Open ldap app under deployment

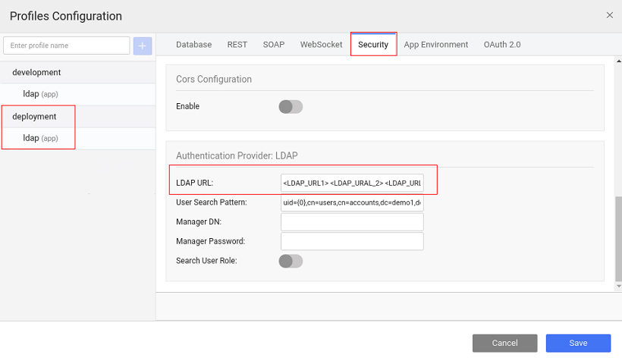tap(40, 139)
